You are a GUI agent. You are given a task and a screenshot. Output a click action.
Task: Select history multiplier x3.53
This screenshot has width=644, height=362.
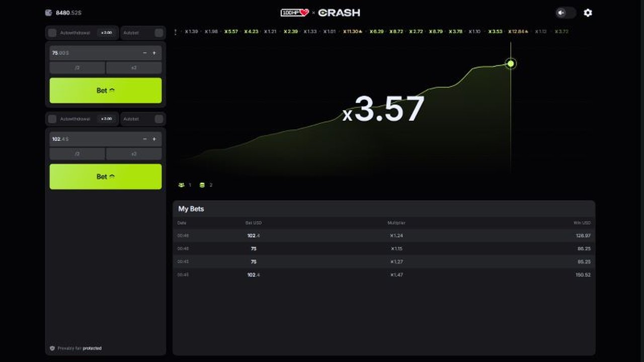[495, 32]
